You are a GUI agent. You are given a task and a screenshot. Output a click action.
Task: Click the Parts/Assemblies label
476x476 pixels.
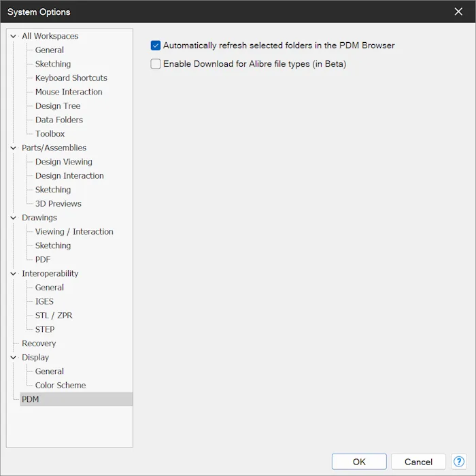coord(54,148)
